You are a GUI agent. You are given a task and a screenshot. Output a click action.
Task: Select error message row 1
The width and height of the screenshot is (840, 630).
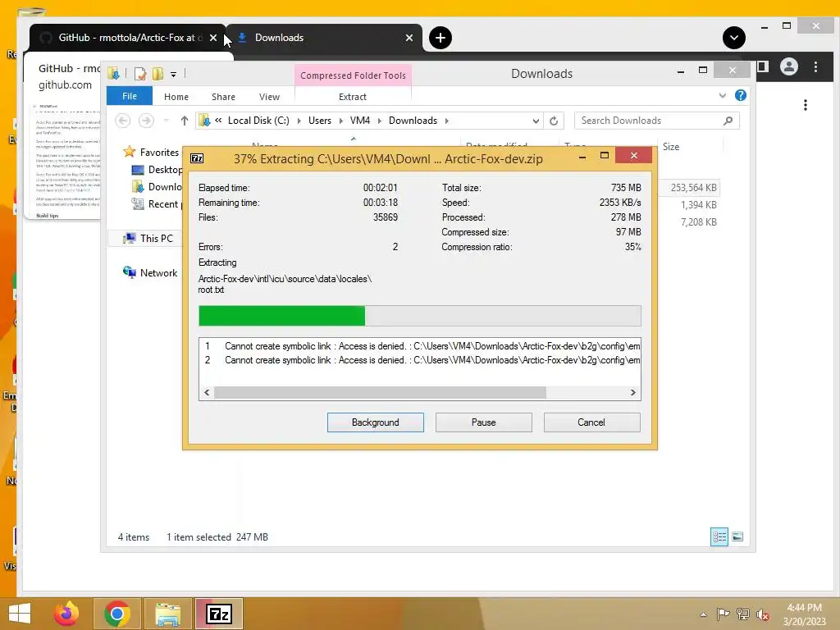[419, 346]
